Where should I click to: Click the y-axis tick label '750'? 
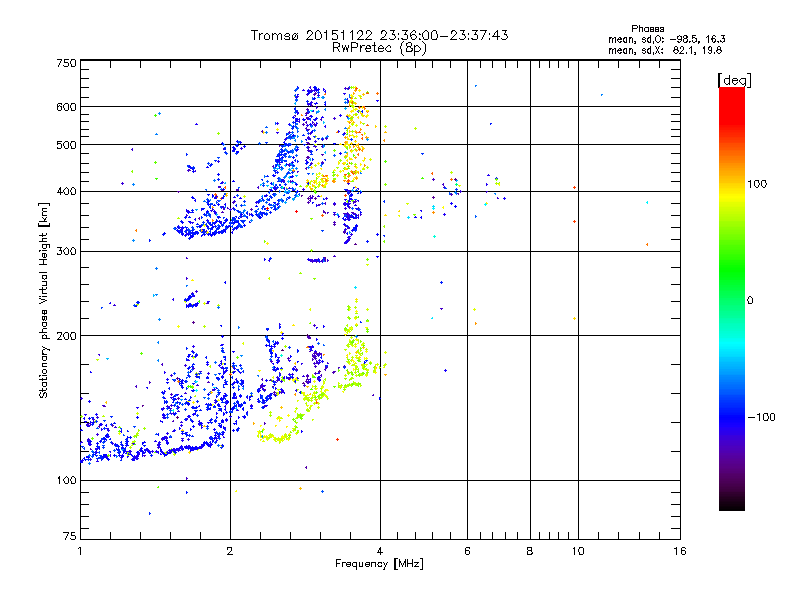pyautogui.click(x=67, y=63)
